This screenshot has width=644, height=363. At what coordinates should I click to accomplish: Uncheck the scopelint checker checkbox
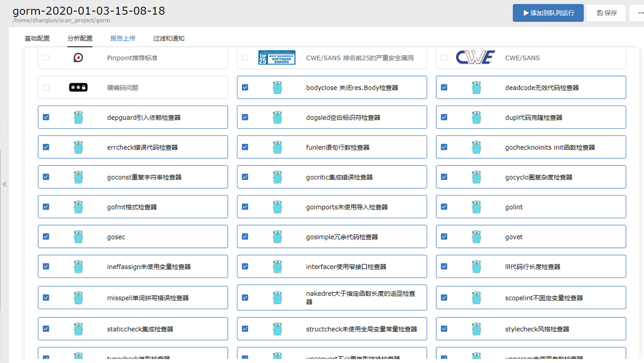444,297
